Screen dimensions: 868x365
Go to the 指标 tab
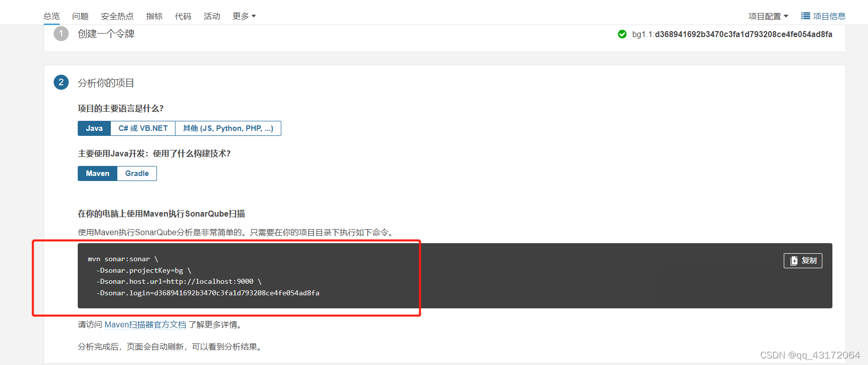tap(154, 16)
